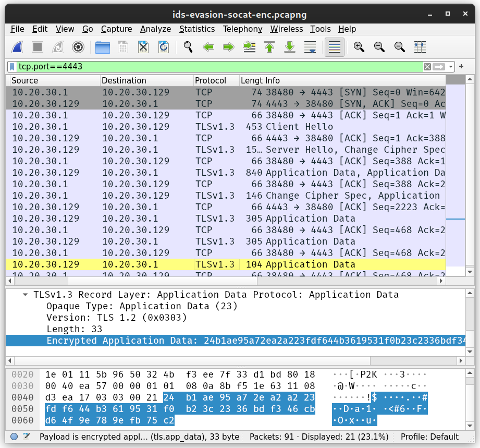This screenshot has width=480, height=448.
Task: Click the Info column header
Action: 354,81
